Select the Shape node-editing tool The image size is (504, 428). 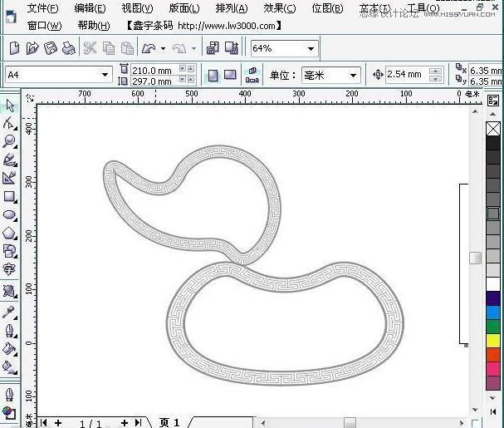[10, 123]
